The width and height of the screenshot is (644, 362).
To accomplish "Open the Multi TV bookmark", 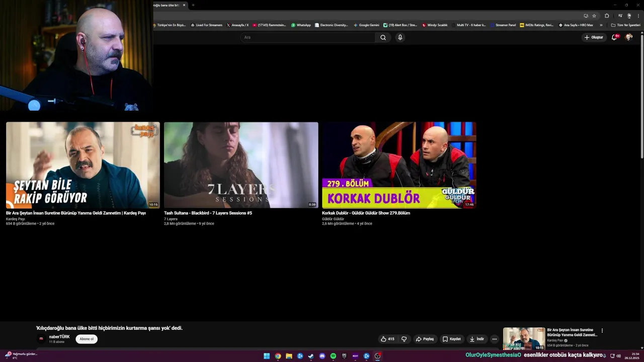I will coord(468,25).
